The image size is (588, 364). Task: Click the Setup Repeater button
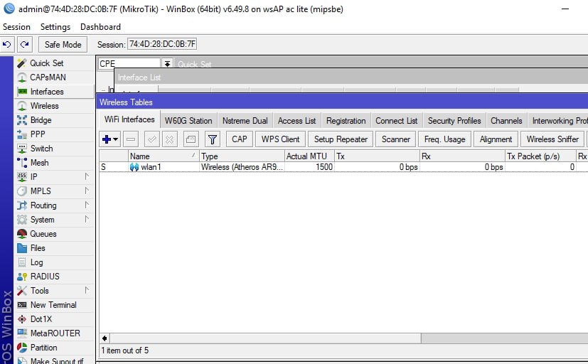click(x=341, y=139)
